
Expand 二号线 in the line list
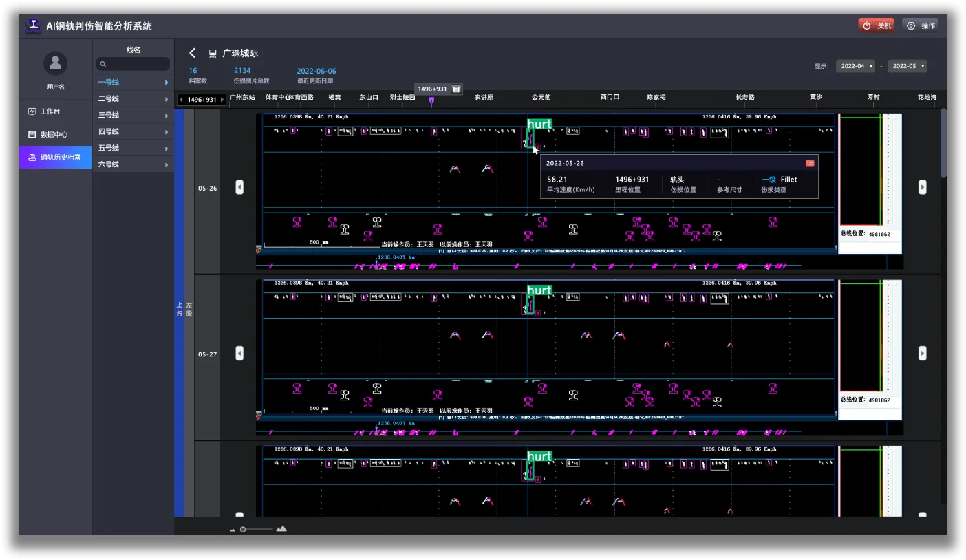point(133,99)
